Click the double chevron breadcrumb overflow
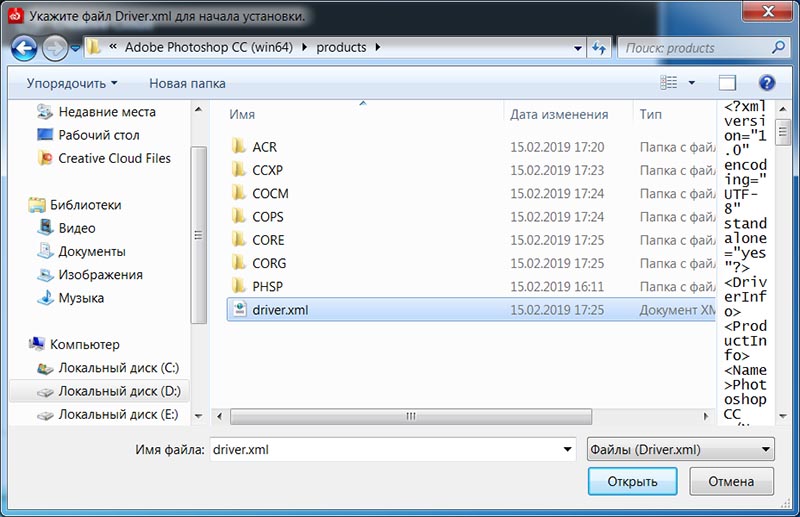This screenshot has height=517, width=800. [x=113, y=47]
